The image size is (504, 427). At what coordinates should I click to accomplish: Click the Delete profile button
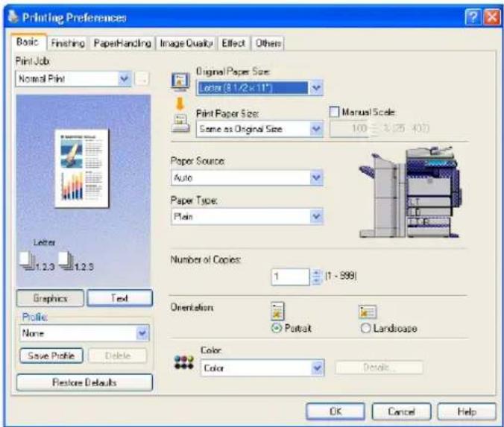coord(118,355)
